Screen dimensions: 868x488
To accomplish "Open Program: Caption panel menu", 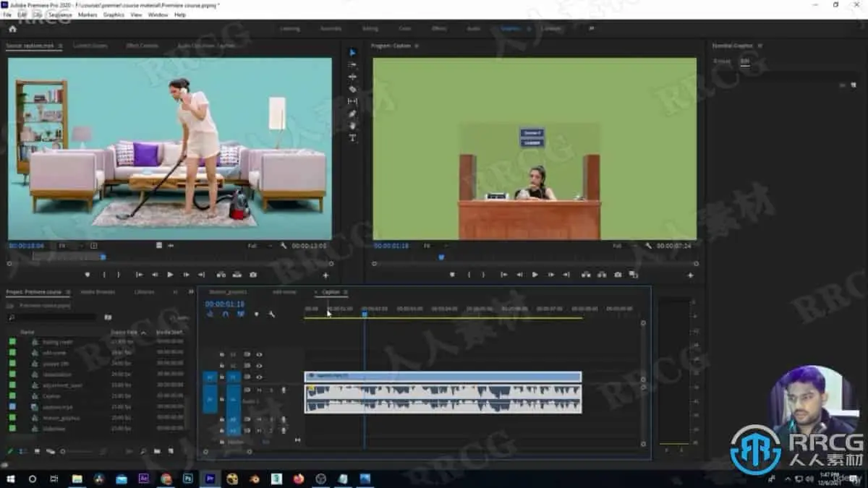I will [x=417, y=46].
